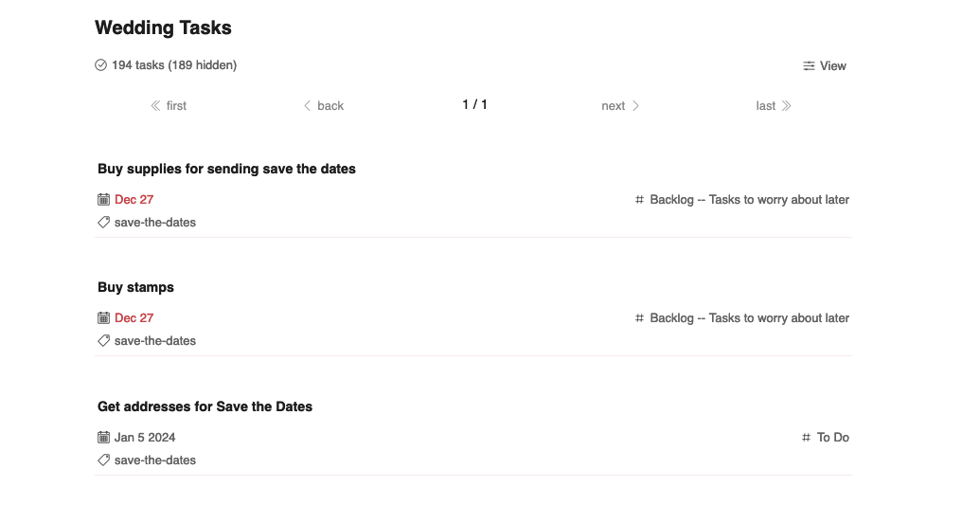
Task: Click the calendar icon beside Jan 5 2024
Action: point(104,438)
